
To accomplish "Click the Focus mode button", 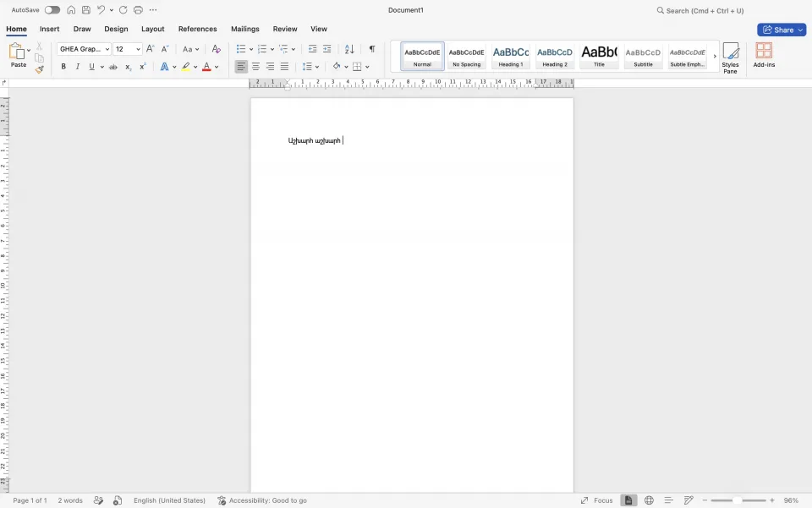I will 596,500.
